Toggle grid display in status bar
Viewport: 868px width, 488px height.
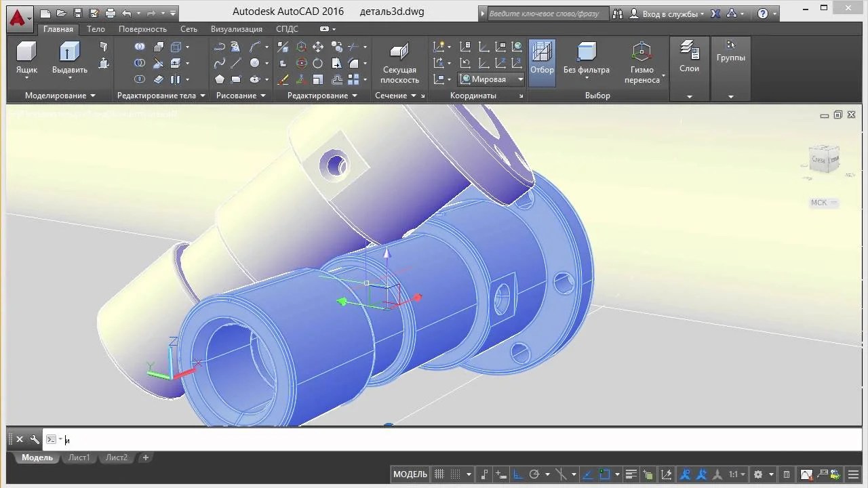[439, 474]
